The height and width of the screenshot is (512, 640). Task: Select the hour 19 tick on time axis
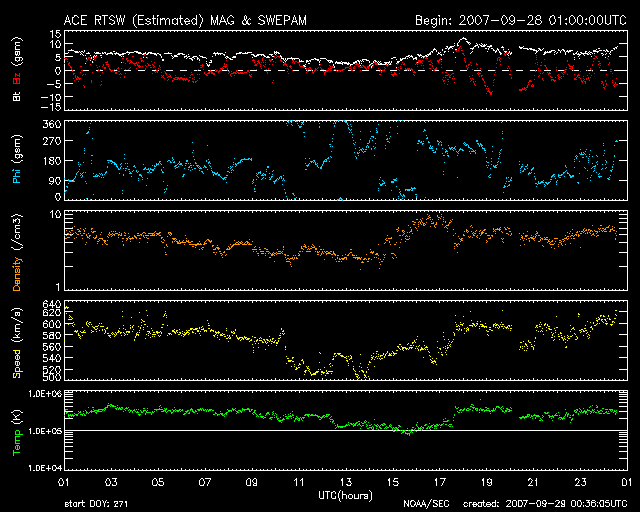[x=488, y=482]
